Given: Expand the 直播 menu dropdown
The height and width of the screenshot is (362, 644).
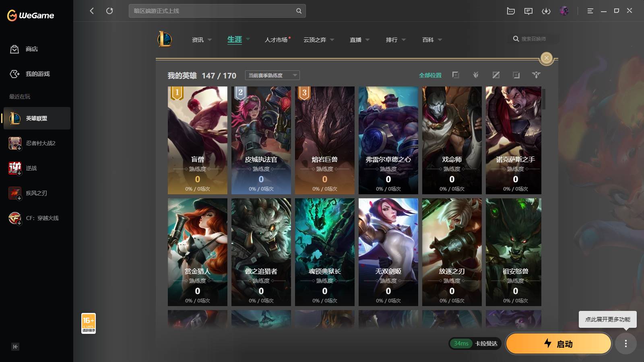Looking at the screenshot, I should click(367, 40).
